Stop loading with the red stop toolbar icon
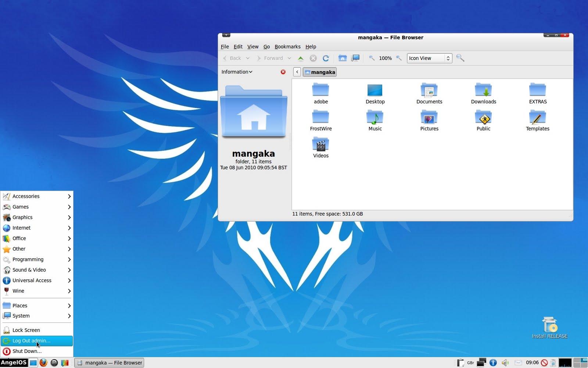 coord(313,58)
